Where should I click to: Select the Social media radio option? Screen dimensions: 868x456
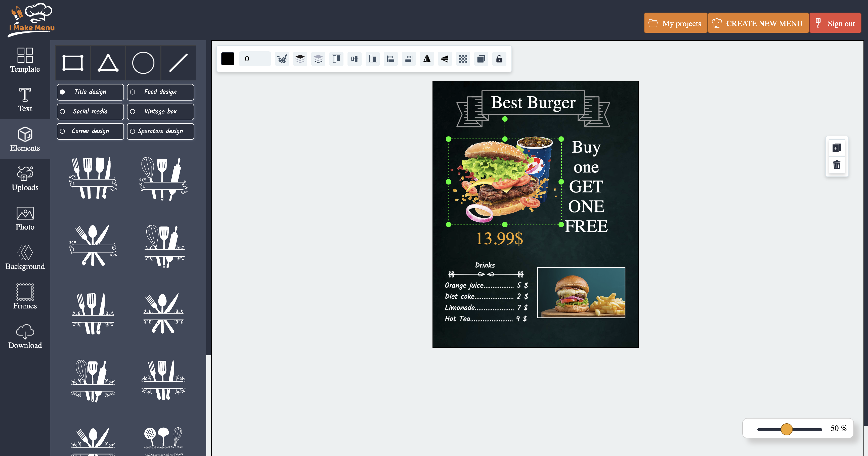[x=90, y=111]
